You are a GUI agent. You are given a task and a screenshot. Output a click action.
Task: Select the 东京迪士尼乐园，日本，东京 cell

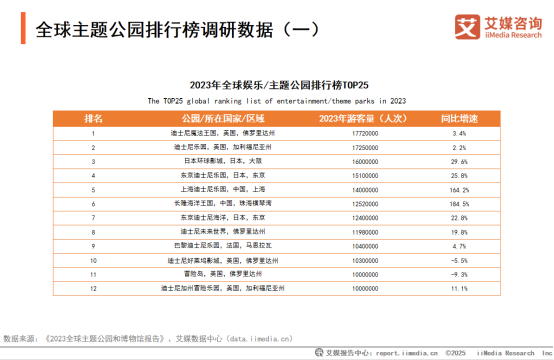223,175
